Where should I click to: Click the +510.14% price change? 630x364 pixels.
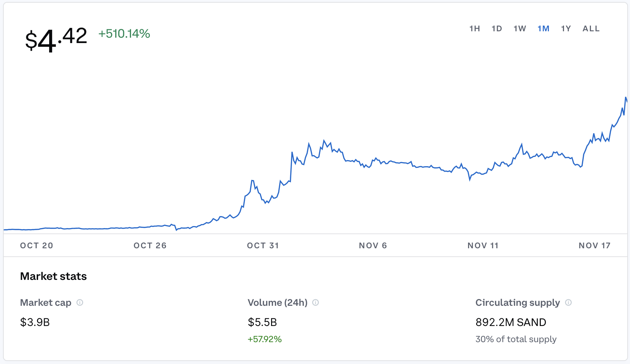(x=124, y=34)
